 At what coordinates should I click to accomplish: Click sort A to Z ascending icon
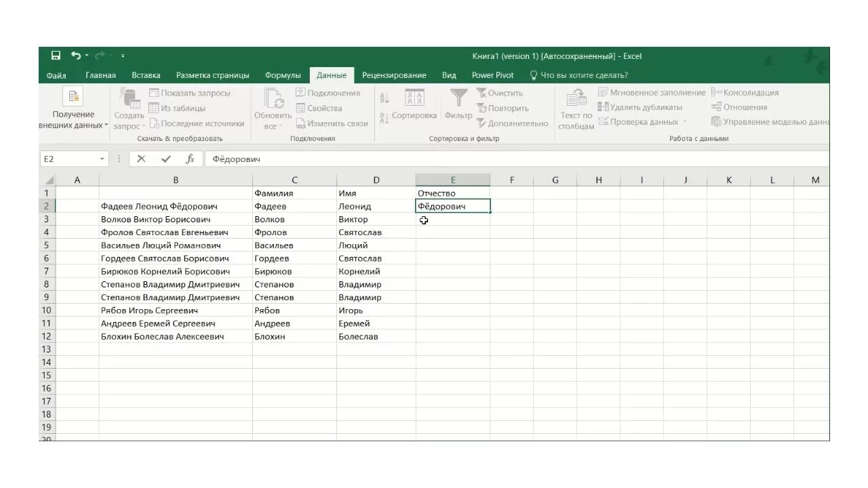pos(384,97)
